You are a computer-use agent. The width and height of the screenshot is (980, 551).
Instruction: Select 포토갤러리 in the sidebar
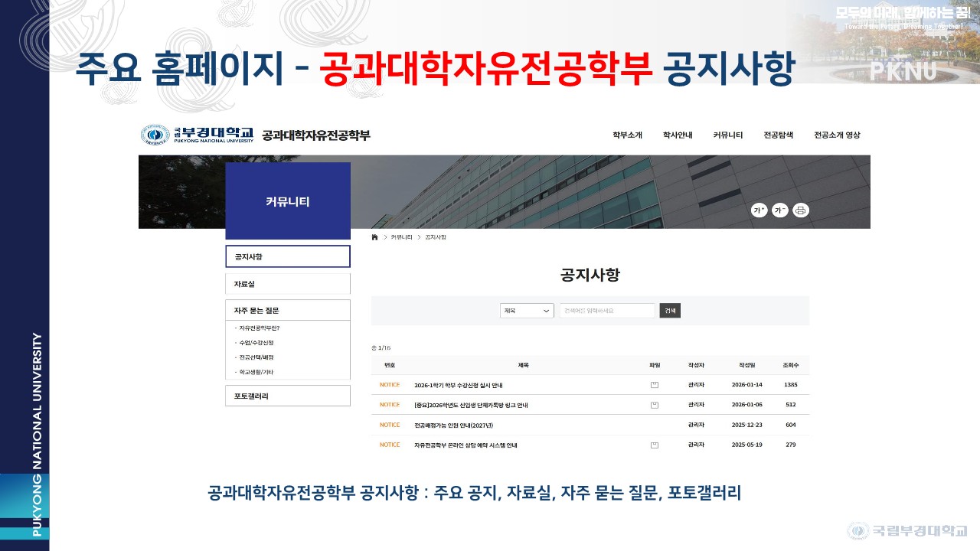tap(287, 396)
